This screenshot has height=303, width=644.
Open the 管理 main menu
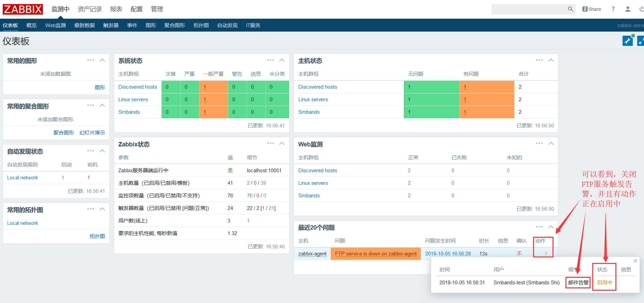click(x=157, y=9)
